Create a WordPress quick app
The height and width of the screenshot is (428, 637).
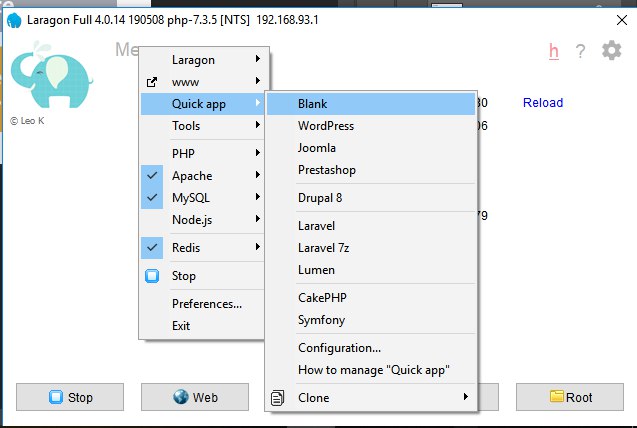371,126
